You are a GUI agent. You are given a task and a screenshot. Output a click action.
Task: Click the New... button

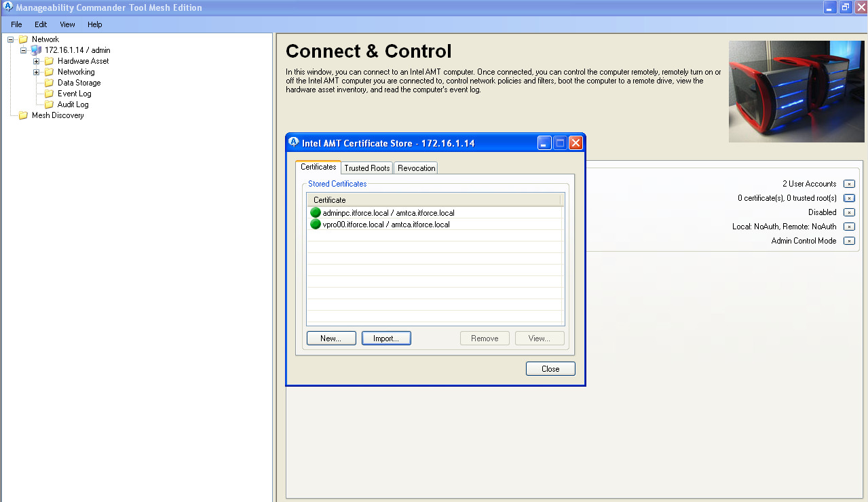pos(331,339)
